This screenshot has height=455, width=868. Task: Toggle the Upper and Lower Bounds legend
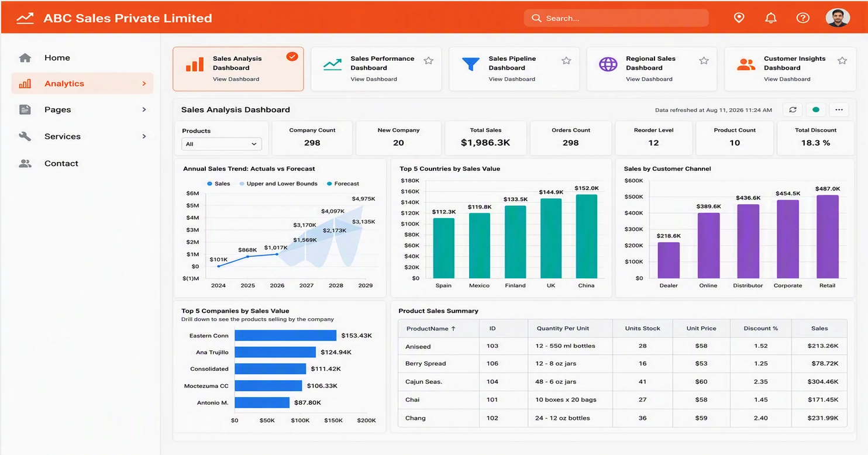click(278, 184)
